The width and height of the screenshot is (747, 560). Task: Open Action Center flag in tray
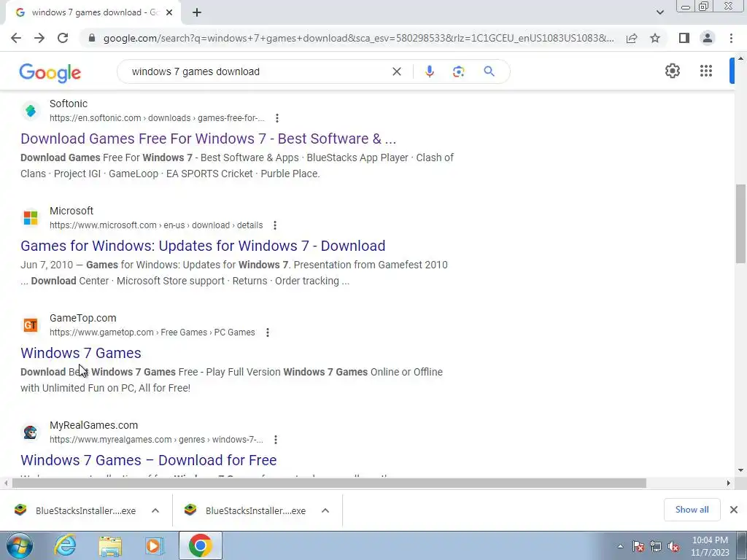point(638,547)
